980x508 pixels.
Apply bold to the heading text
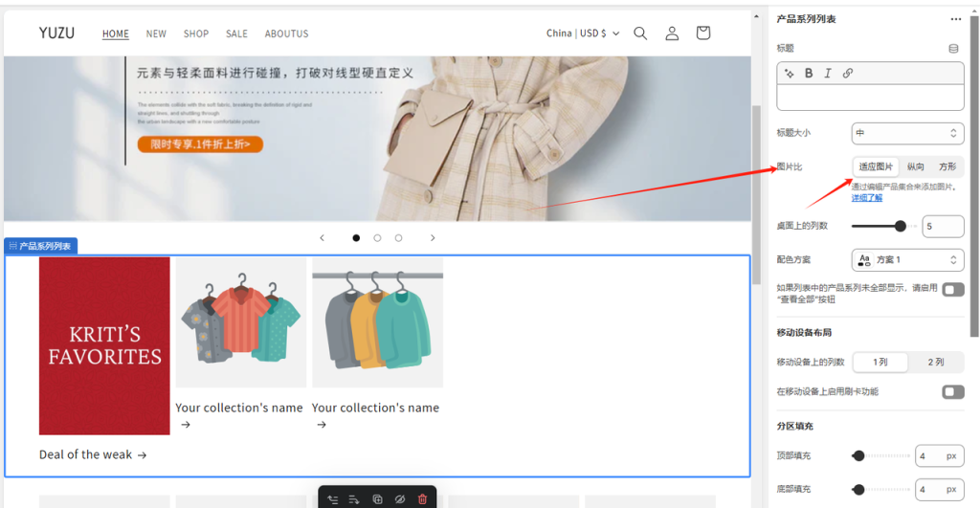(x=809, y=73)
